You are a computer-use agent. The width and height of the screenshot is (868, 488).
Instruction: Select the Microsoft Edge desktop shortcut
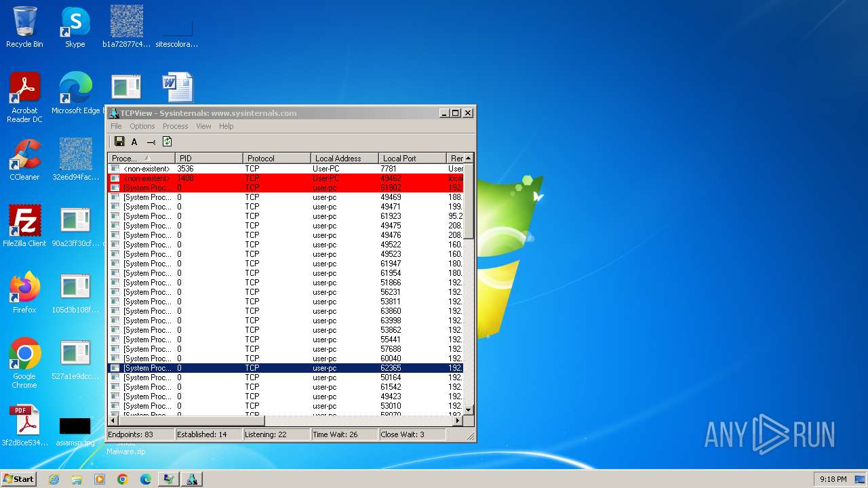pos(75,93)
